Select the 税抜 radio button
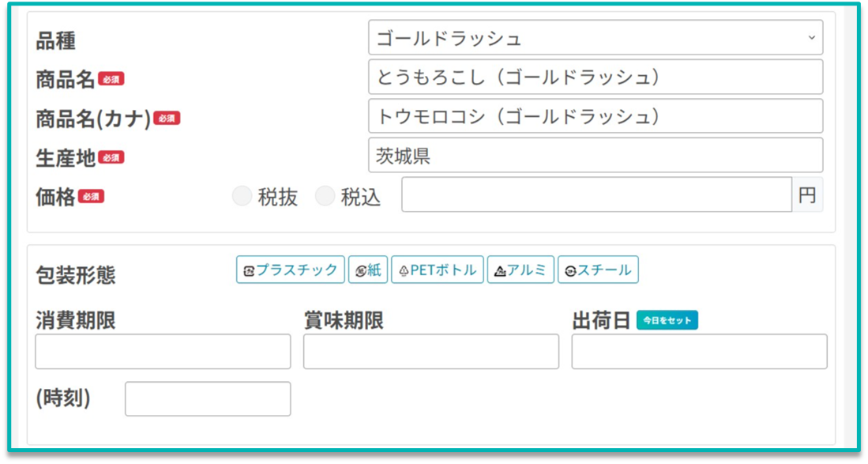The width and height of the screenshot is (868, 464). click(x=242, y=197)
